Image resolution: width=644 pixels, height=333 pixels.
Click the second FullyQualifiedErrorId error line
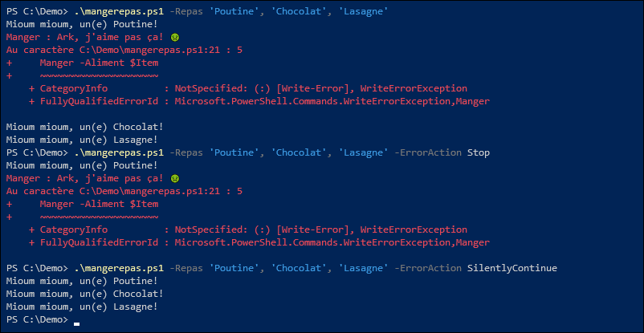coord(259,242)
